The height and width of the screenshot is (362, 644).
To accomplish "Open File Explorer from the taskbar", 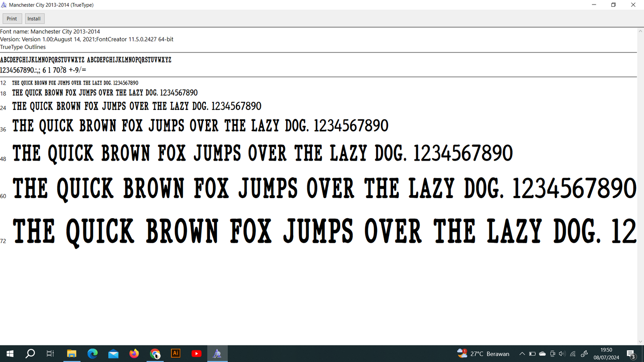I will pyautogui.click(x=72, y=354).
